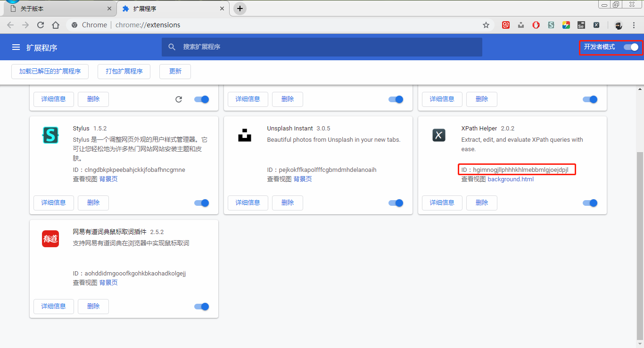Screen dimensions: 644x348
Task: Open Youdao plugin 背景页 link
Action: pyautogui.click(x=108, y=283)
